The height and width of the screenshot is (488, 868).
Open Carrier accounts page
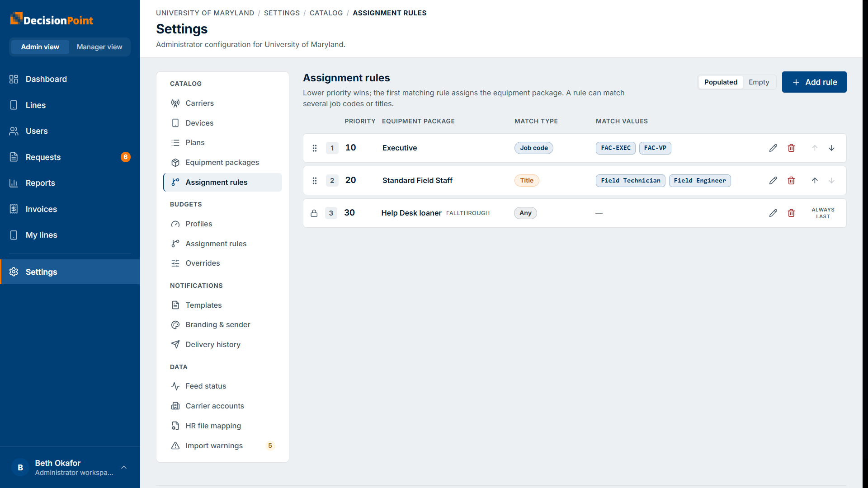click(x=222, y=406)
